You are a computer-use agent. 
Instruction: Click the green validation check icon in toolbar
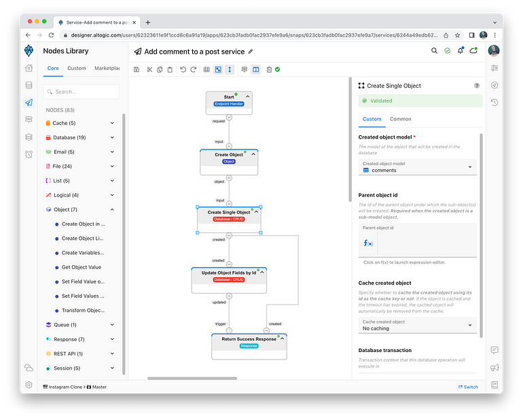278,69
